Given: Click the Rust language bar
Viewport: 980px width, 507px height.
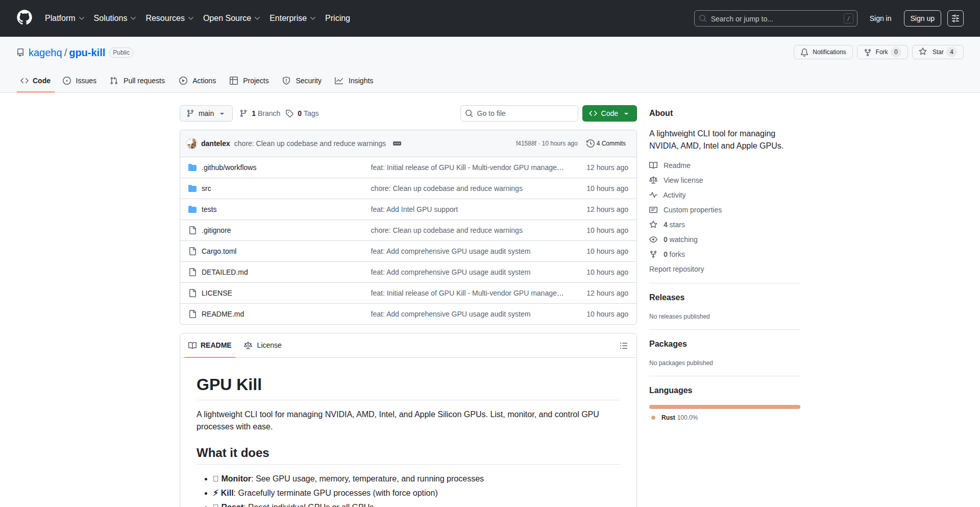Looking at the screenshot, I should click(725, 407).
